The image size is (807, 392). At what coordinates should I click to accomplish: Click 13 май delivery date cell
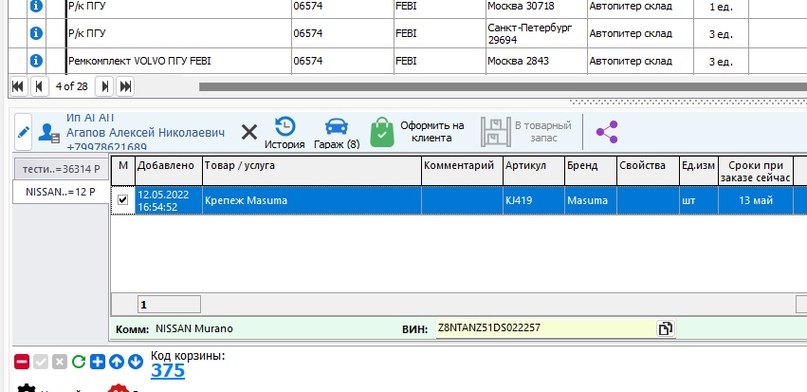756,200
